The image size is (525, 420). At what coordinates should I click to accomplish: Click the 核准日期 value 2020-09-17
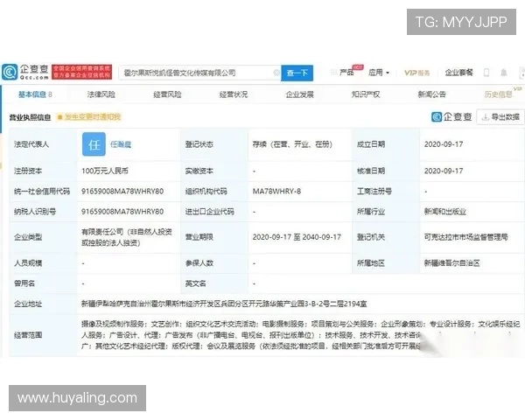tap(444, 171)
